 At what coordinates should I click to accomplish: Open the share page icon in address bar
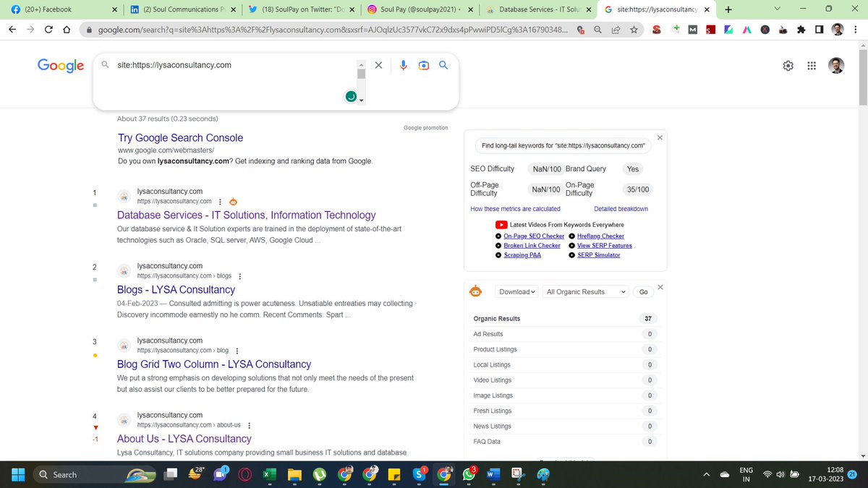tap(616, 30)
